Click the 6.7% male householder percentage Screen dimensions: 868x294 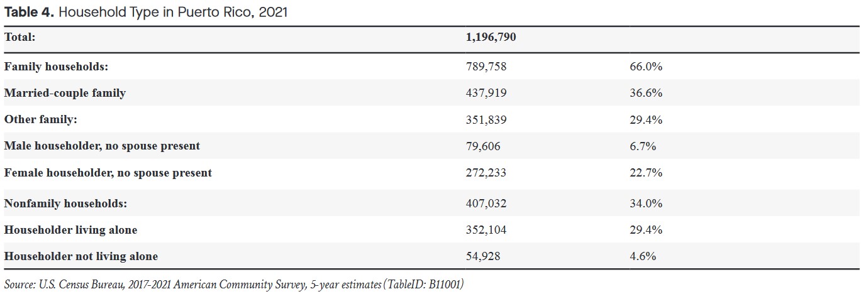[643, 146]
